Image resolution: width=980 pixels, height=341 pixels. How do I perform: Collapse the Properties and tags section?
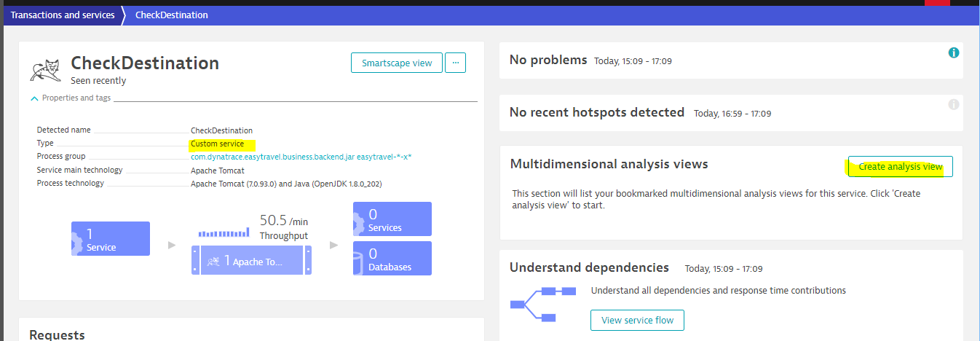(x=35, y=98)
